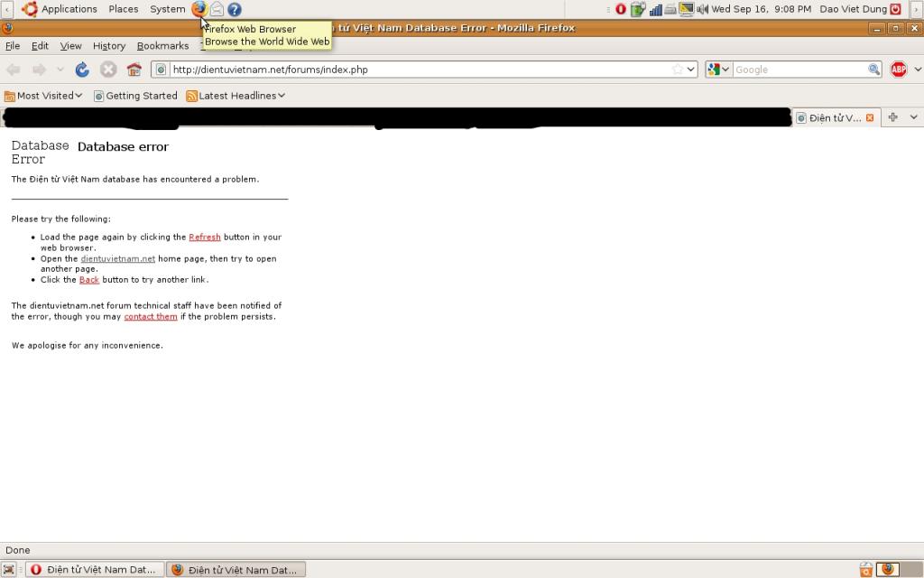Open the Edit menu
Image resolution: width=924 pixels, height=578 pixels.
coord(40,45)
